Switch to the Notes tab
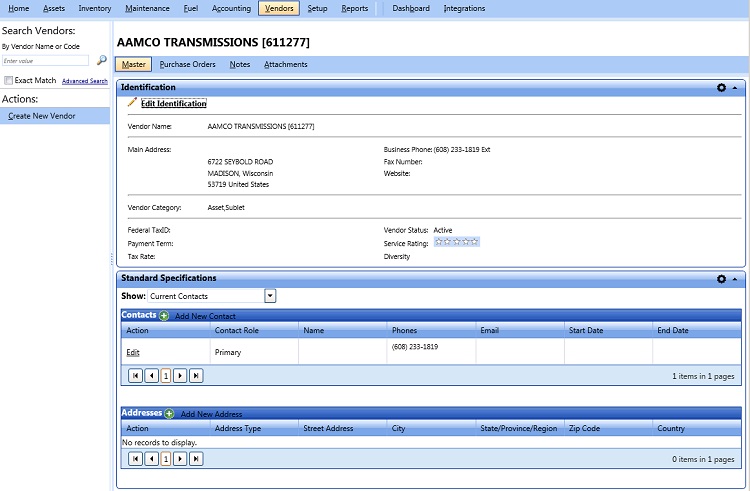The width and height of the screenshot is (750, 491). point(240,64)
